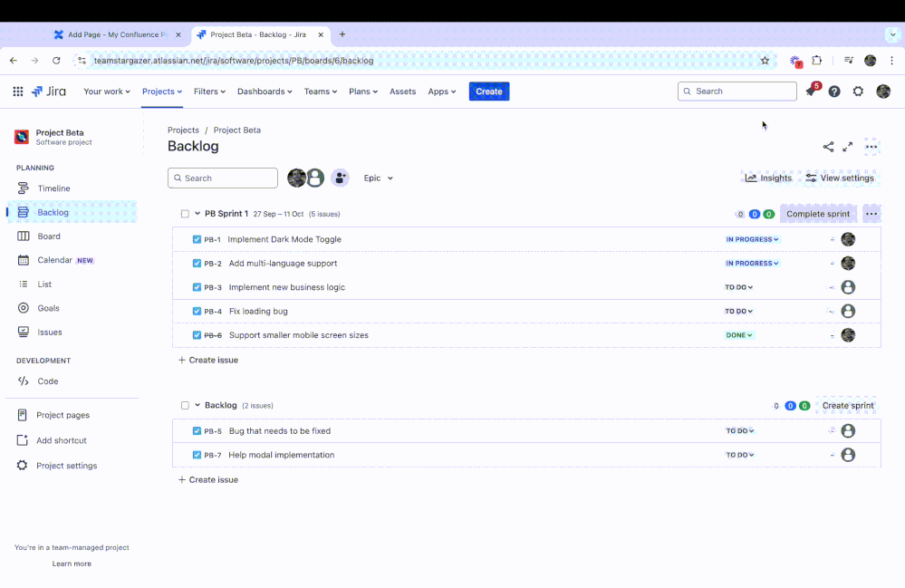Viewport: 905px width, 588px height.
Task: Select all issues in the Backlog section
Action: (185, 405)
